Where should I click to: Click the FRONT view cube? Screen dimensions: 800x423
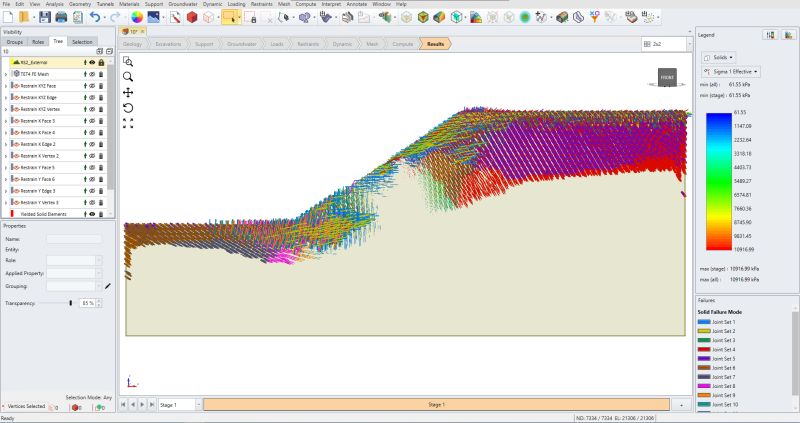[667, 78]
